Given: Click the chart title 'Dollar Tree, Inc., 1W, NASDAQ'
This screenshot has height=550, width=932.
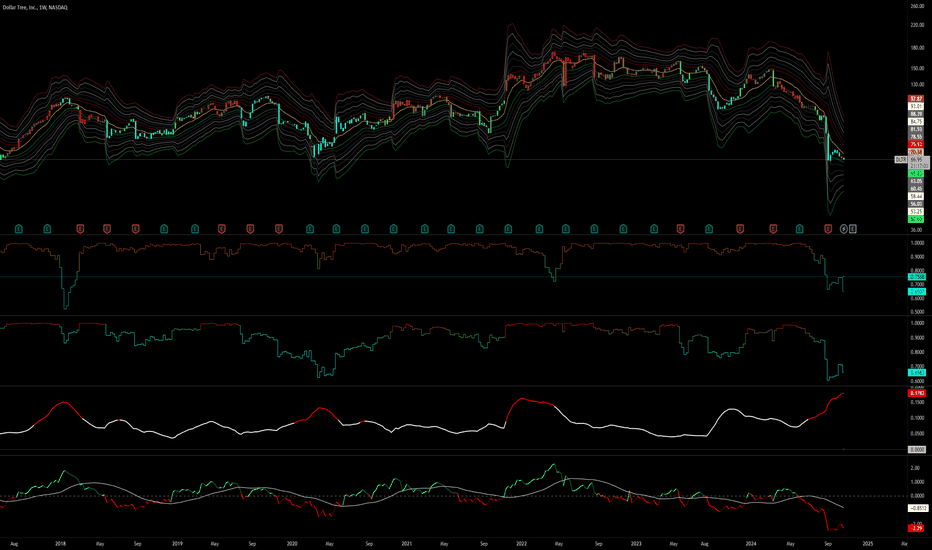Looking at the screenshot, I should pos(35,7).
